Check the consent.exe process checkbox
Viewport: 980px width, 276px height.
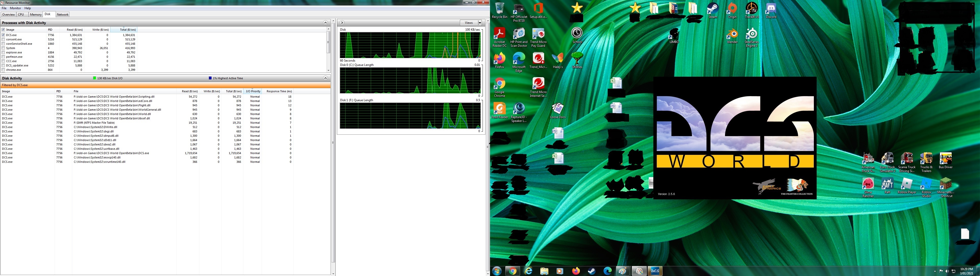[x=3, y=39]
